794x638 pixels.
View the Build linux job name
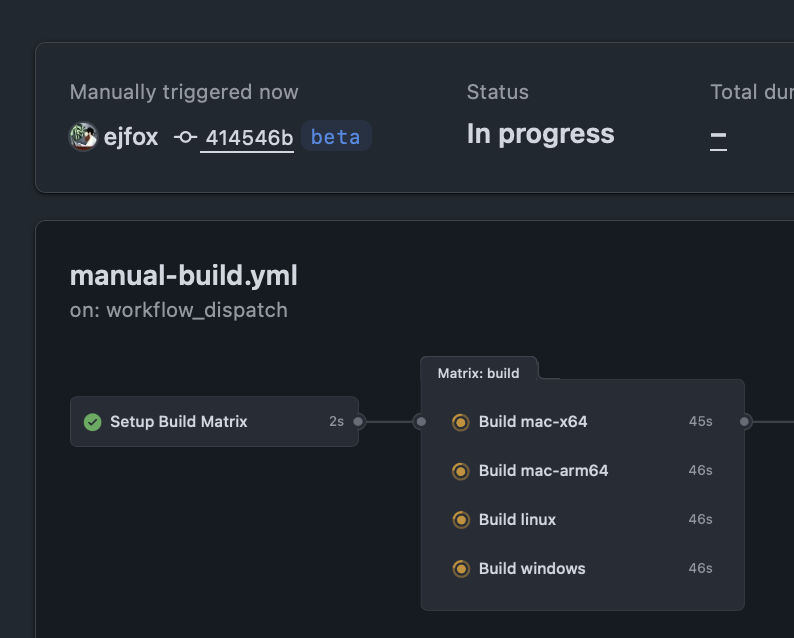pyautogui.click(x=517, y=520)
